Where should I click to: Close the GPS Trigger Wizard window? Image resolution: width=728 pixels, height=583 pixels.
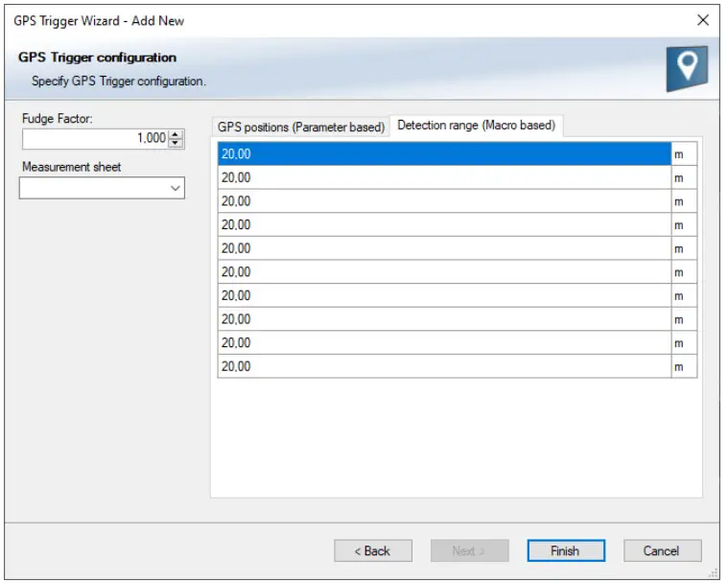pyautogui.click(x=703, y=20)
